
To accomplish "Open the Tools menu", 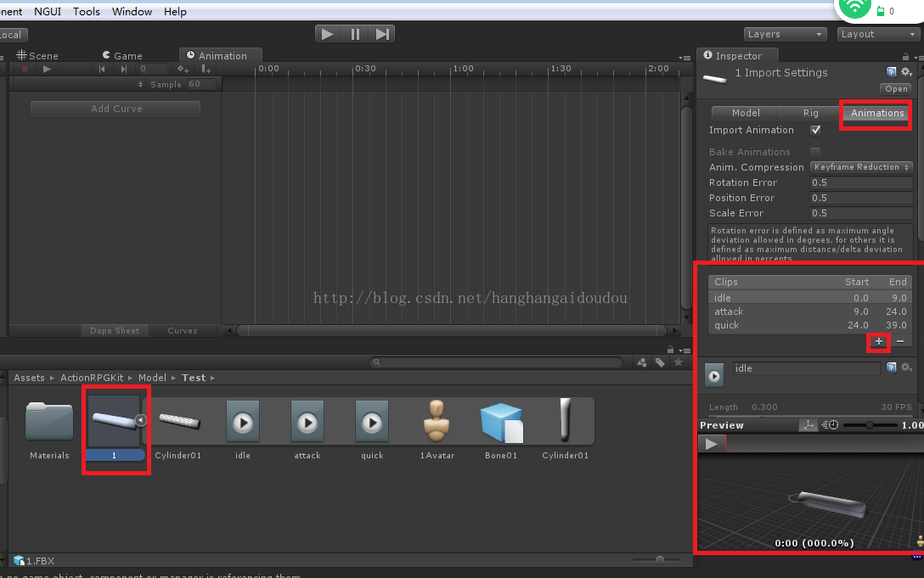I will 86,11.
